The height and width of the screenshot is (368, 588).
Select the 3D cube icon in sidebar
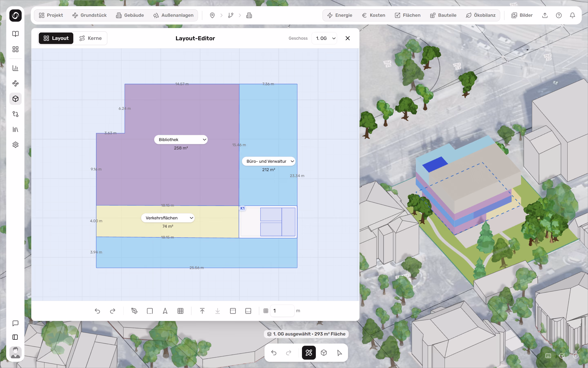point(15,99)
